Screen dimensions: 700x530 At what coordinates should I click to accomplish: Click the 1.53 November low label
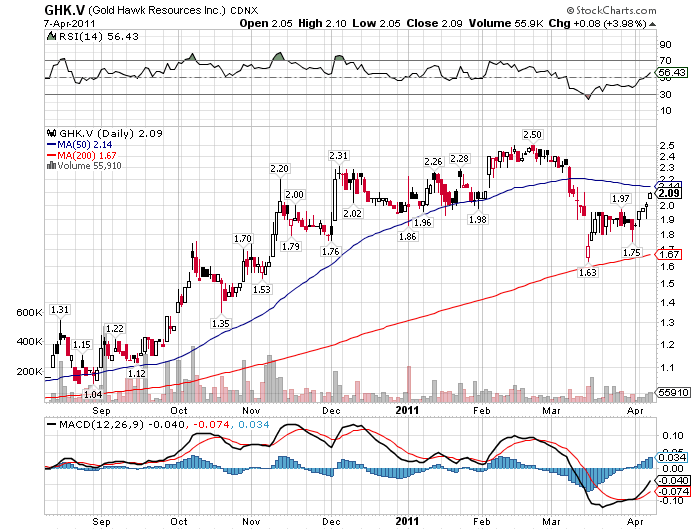(x=262, y=289)
